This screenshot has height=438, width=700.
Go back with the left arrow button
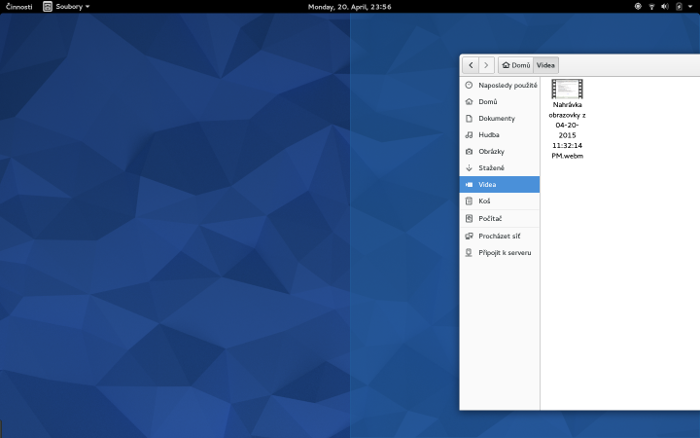(470, 65)
